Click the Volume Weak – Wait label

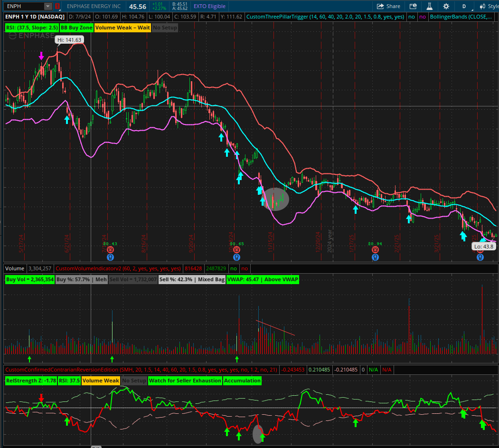pos(122,28)
